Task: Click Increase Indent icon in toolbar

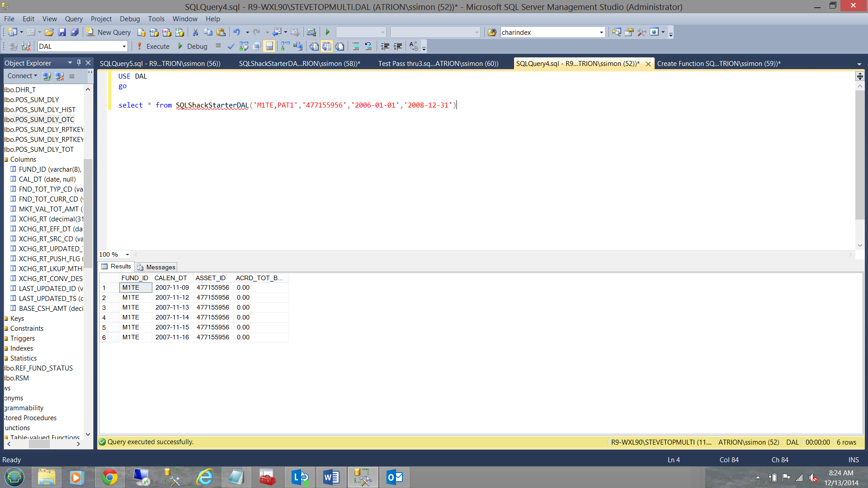Action: coord(398,46)
